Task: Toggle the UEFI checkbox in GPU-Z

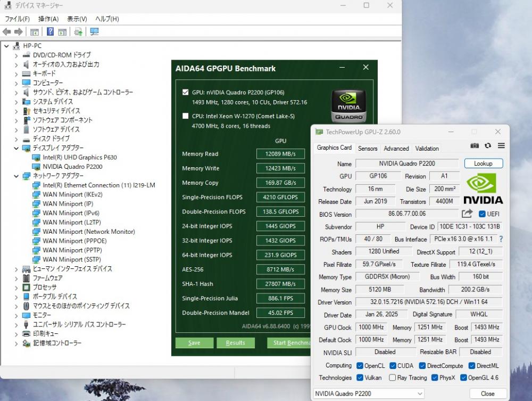Action: (x=482, y=214)
